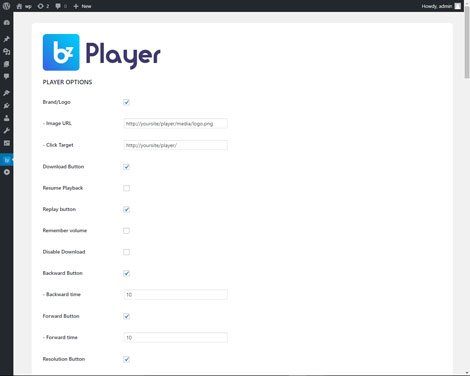Image resolution: width=470 pixels, height=376 pixels.
Task: Click the page vertical scrollbar
Action: (x=467, y=192)
